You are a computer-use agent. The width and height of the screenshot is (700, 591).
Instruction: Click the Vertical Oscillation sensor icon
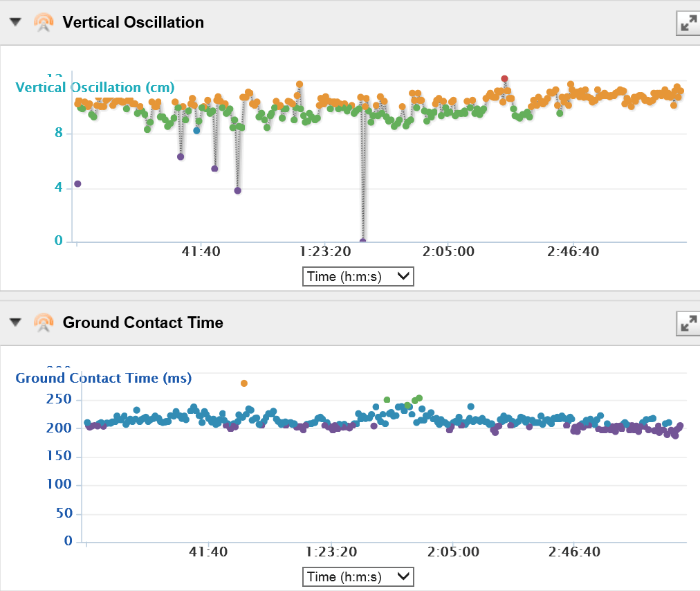coord(43,23)
